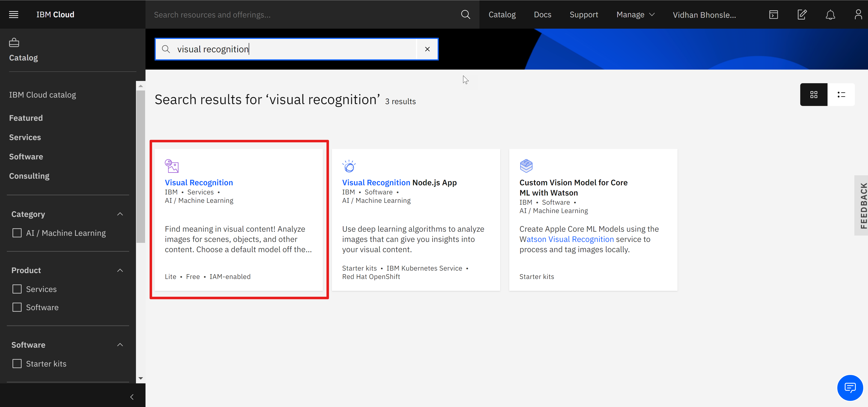Click the Catalog briefcase icon in sidebar
Screen dimensions: 868x407
pyautogui.click(x=14, y=43)
